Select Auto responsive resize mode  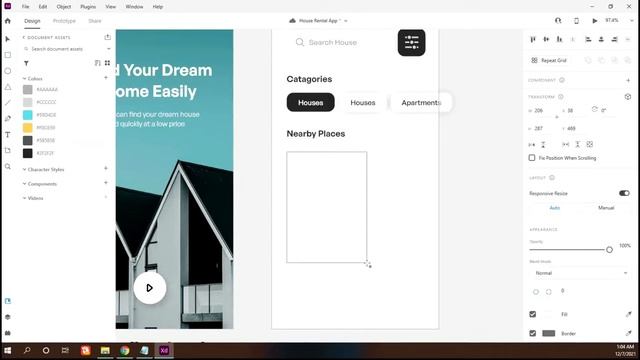(x=554, y=208)
